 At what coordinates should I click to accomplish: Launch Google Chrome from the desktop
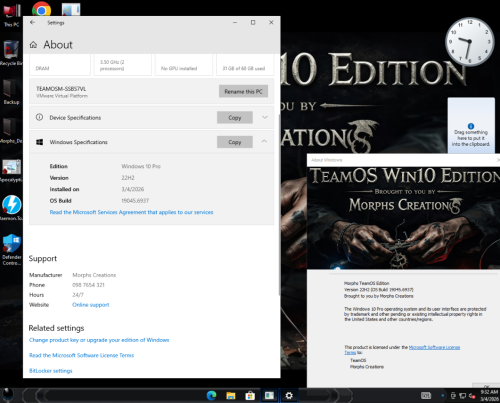[x=41, y=9]
